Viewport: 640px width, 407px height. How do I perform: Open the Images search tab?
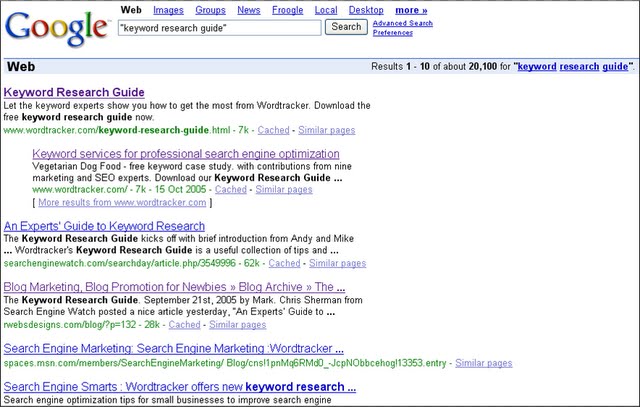pyautogui.click(x=169, y=10)
